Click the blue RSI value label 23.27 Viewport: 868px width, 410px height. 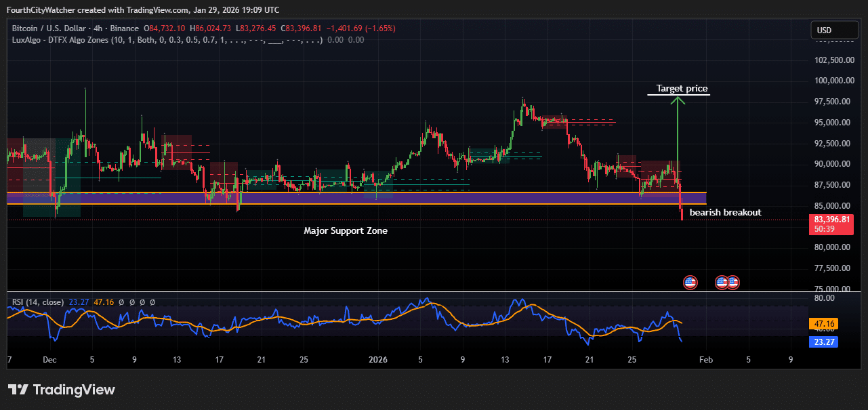(823, 342)
